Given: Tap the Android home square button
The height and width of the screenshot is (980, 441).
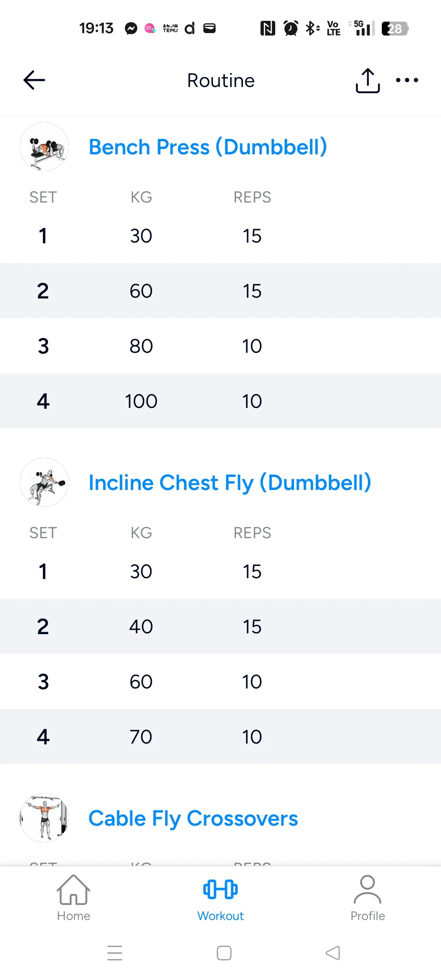Looking at the screenshot, I should coord(224,953).
